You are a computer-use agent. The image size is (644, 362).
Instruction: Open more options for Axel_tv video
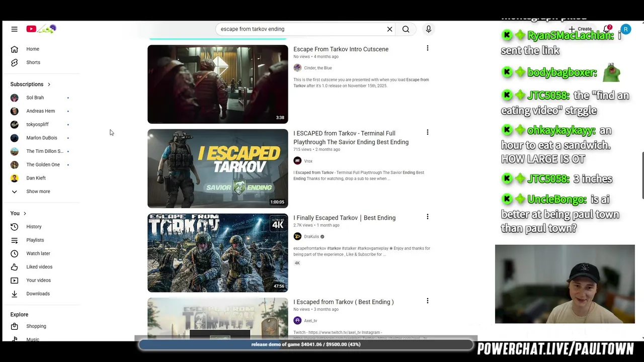pyautogui.click(x=428, y=301)
